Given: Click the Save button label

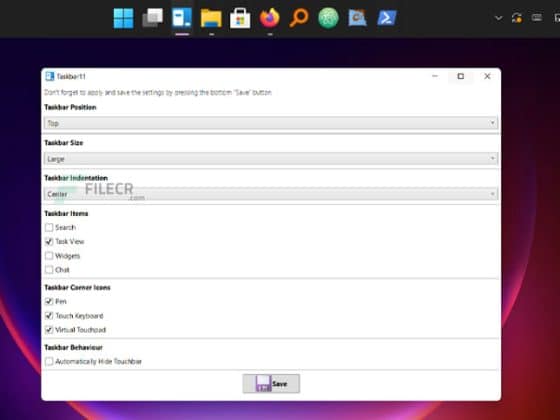Looking at the screenshot, I should (280, 384).
